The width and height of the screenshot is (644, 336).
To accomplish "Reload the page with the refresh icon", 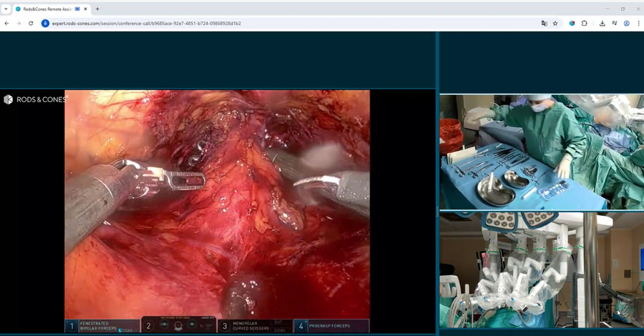I will point(31,23).
